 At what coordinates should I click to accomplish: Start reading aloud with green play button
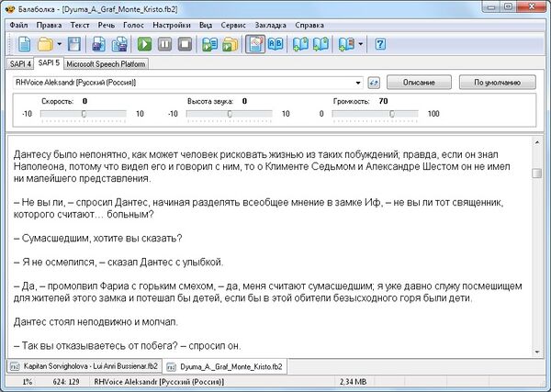pos(144,44)
